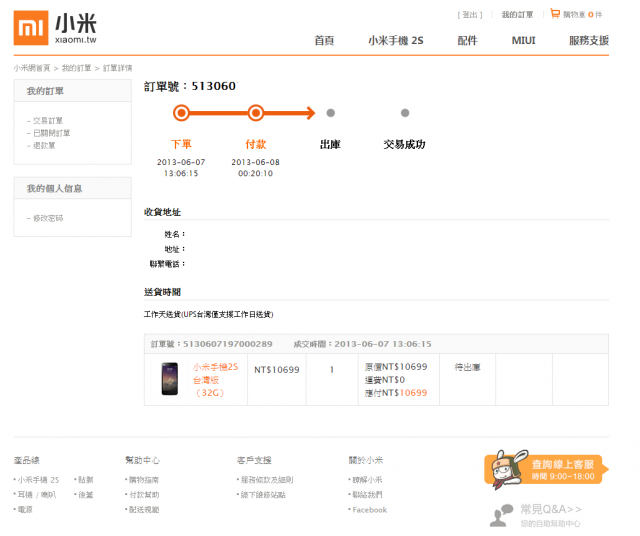Screen dimensions: 640x536
Task: Click the 小米手機2S 台灣版 (32G) product link
Action: [216, 380]
